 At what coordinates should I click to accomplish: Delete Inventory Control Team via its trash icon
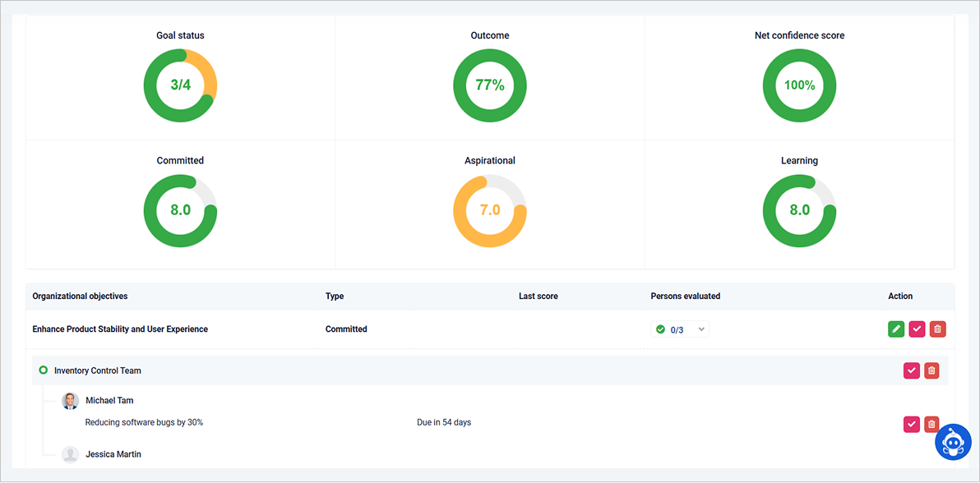click(x=931, y=370)
